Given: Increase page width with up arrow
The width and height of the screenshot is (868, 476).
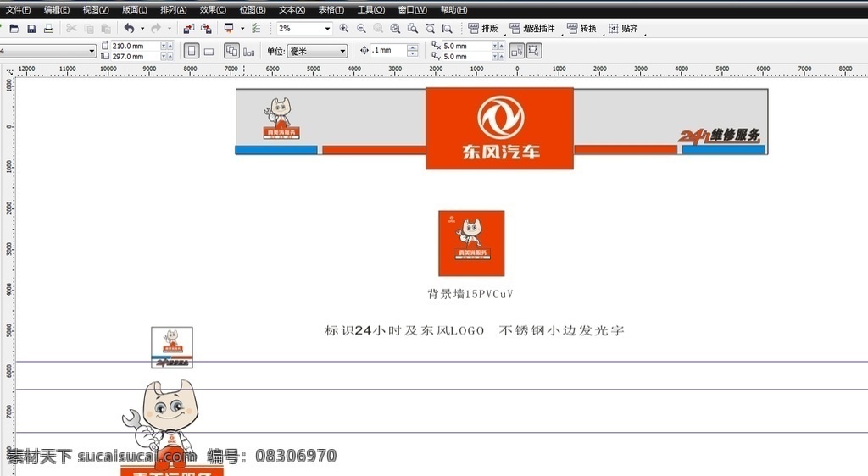Looking at the screenshot, I should (x=170, y=46).
